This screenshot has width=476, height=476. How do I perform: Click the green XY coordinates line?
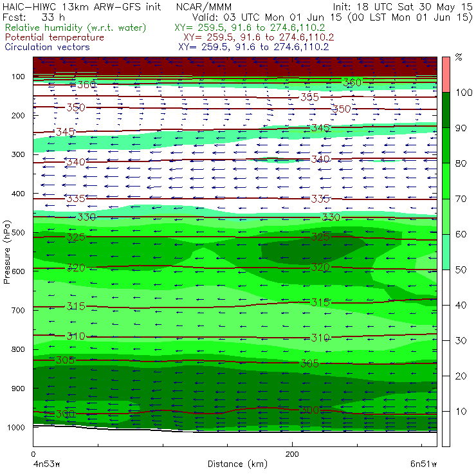tap(250, 28)
